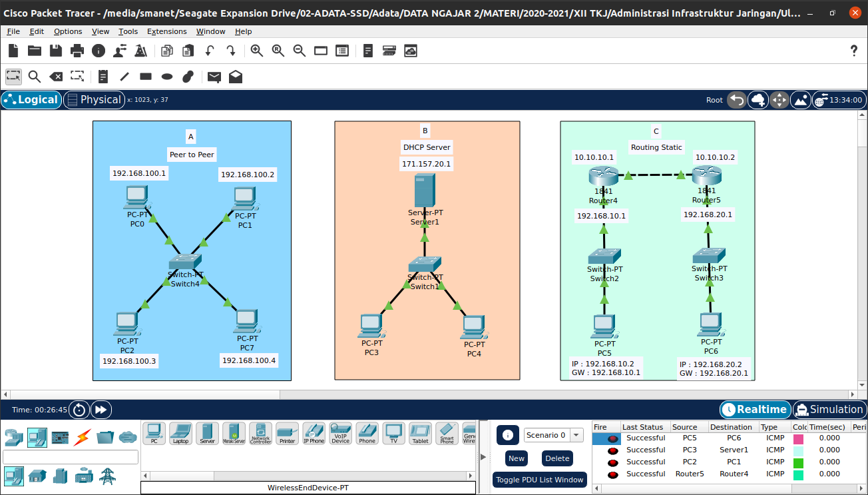Select the Inspect magnifier tool
Screen dimensions: 868x495
tap(35, 77)
